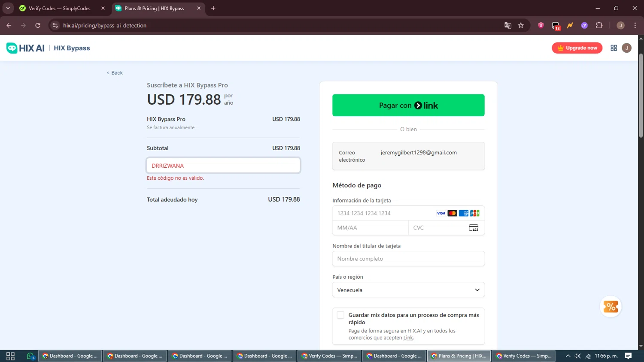View site information icon in address bar

(55, 25)
